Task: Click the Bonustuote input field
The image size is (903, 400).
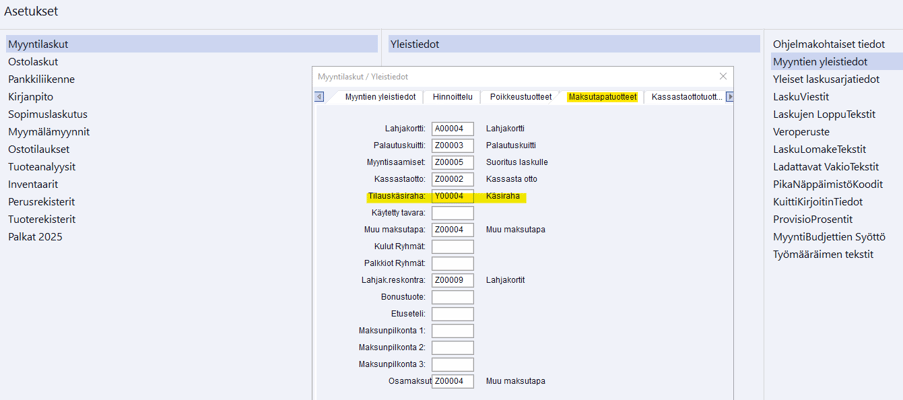Action: point(452,298)
